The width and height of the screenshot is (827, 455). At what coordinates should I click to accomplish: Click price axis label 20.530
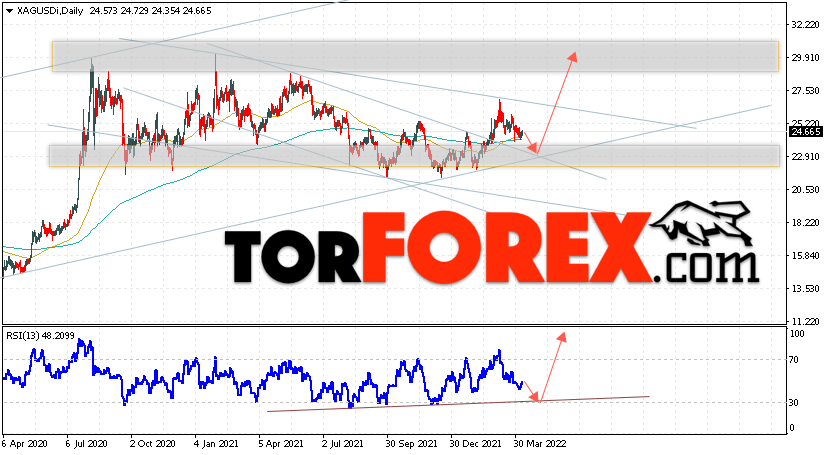[x=806, y=189]
